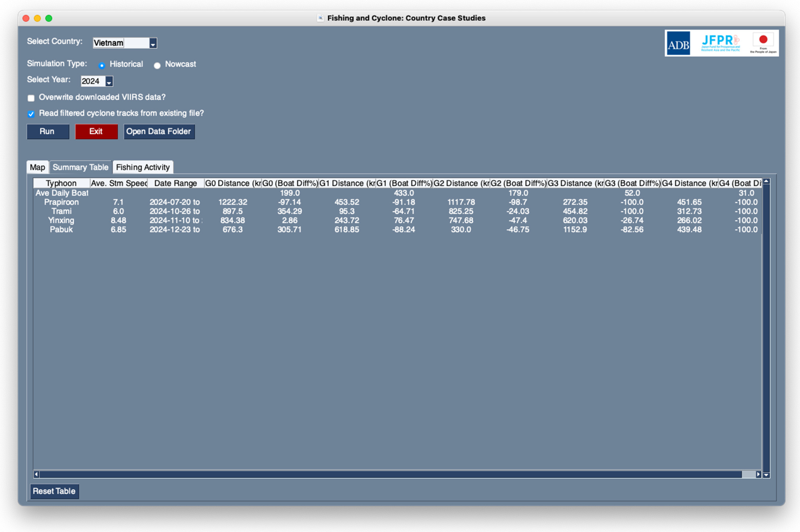
Task: Uncheck Read filtered cyclone tracks option
Action: pos(31,114)
